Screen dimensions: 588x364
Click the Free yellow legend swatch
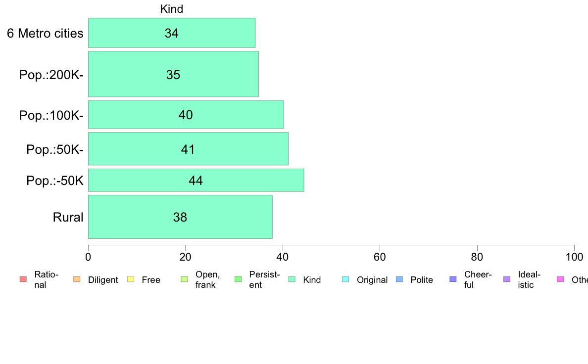(131, 279)
